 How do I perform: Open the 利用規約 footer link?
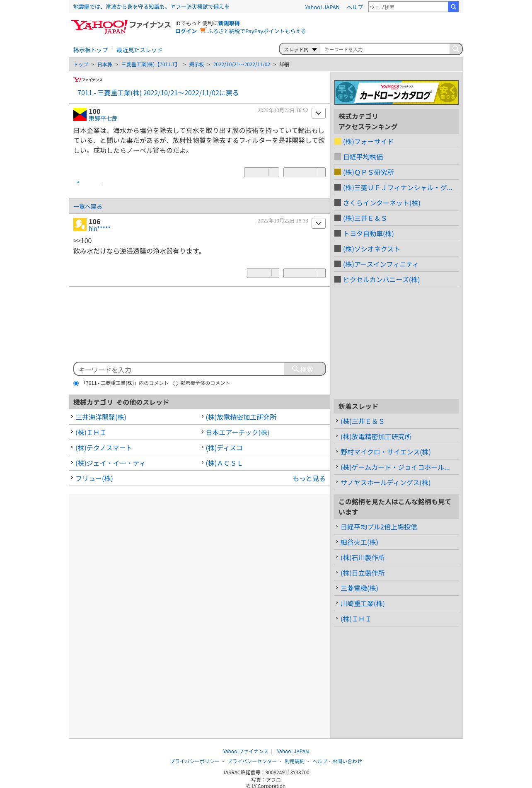coord(295,761)
